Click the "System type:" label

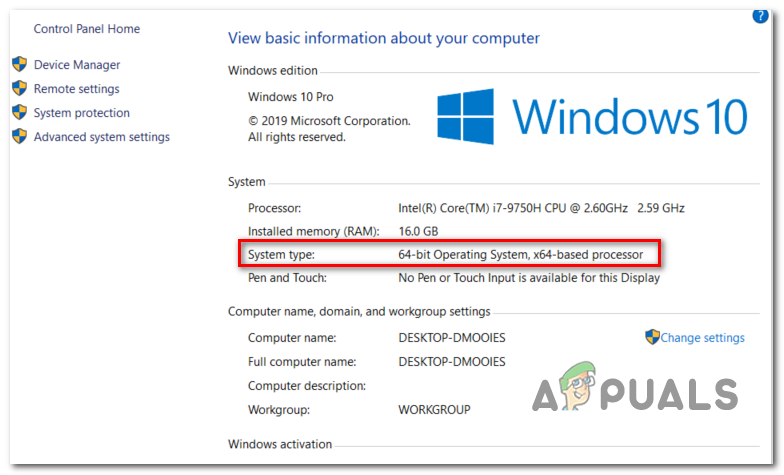(282, 254)
